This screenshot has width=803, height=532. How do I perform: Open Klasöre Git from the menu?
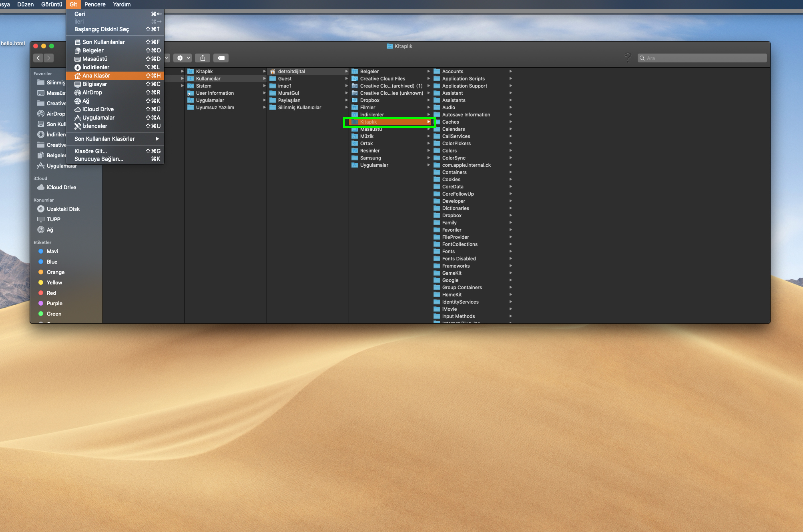(x=90, y=151)
